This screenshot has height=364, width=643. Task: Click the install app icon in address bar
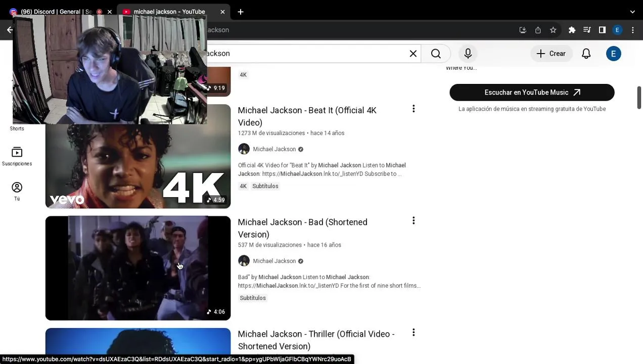pyautogui.click(x=523, y=30)
